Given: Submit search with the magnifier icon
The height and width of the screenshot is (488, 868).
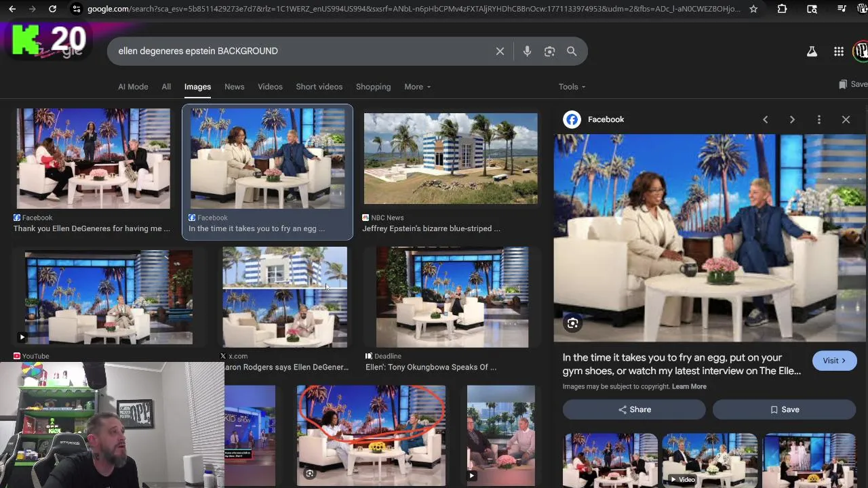Looking at the screenshot, I should (572, 51).
